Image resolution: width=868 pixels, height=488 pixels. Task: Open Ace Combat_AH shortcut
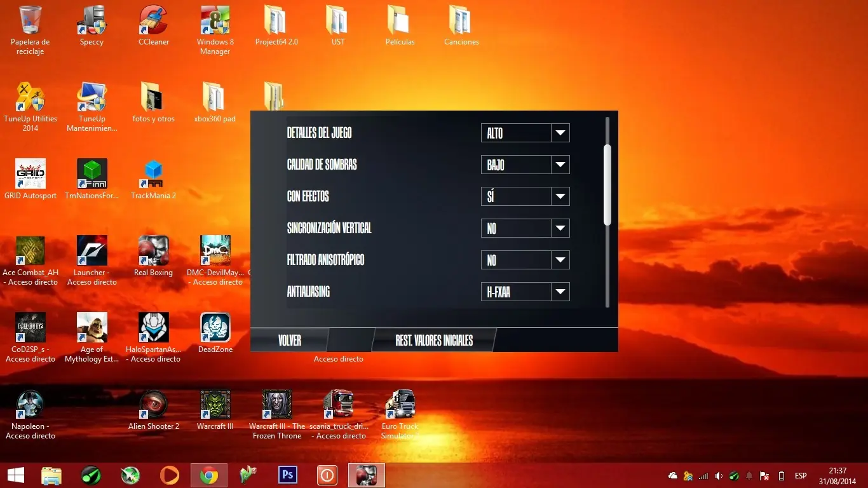(31, 261)
